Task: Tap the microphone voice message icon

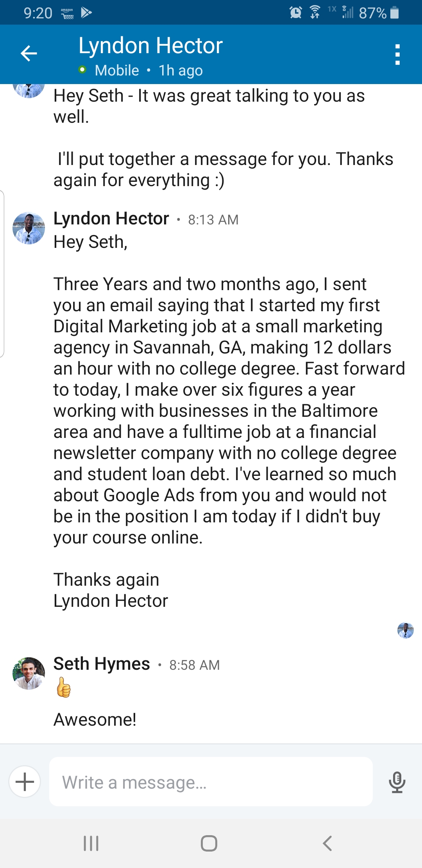Action: 397,782
